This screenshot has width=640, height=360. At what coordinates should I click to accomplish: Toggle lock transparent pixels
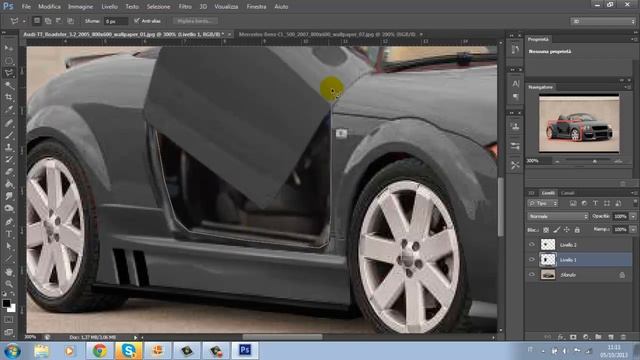[546, 230]
